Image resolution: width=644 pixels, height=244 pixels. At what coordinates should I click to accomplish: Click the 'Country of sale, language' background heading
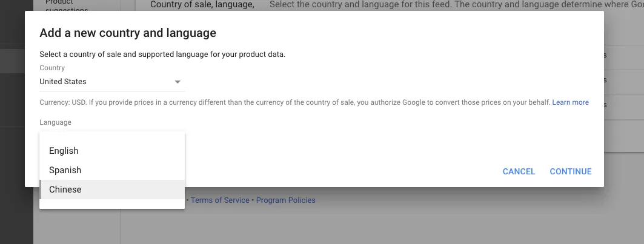[x=202, y=5]
